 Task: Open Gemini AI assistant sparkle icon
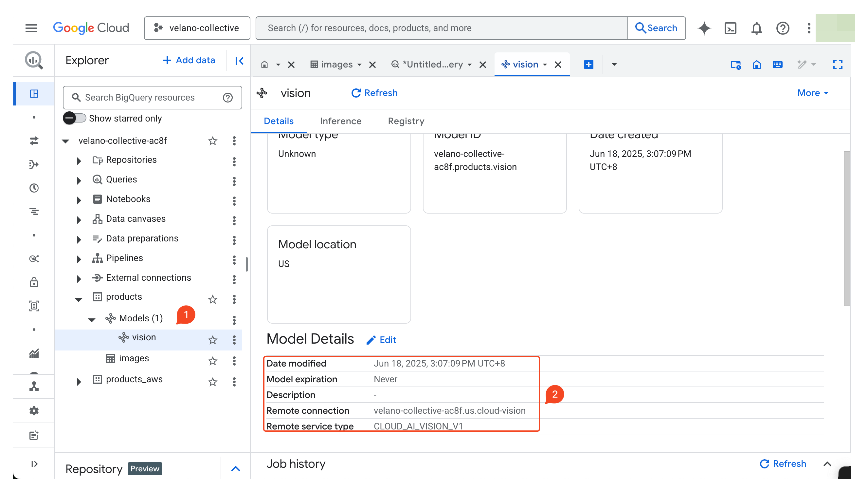(705, 28)
